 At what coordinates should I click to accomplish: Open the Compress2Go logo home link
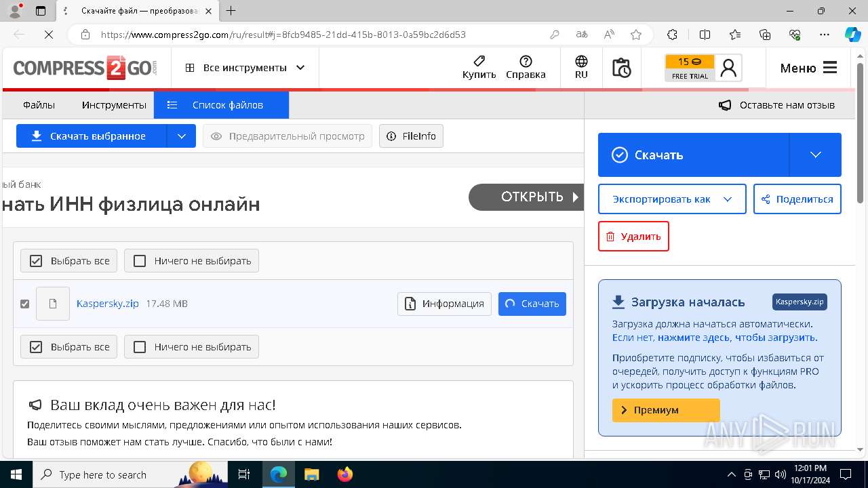[x=85, y=68]
